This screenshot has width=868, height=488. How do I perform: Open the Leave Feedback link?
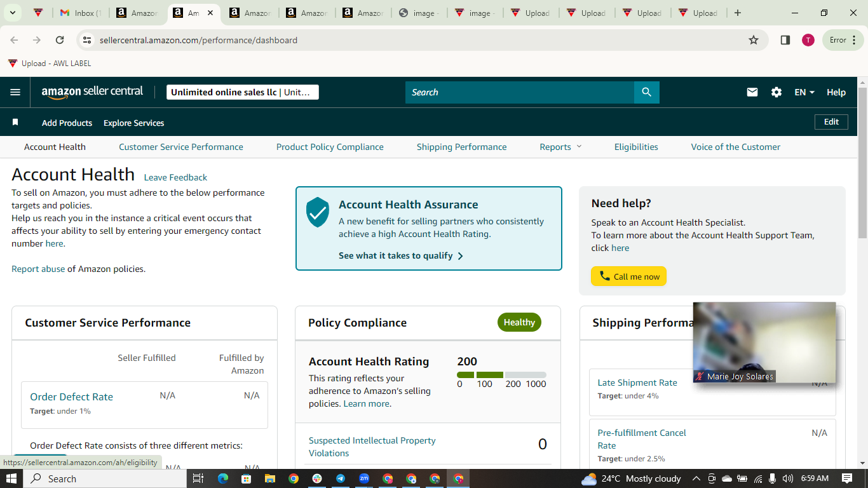click(x=175, y=177)
